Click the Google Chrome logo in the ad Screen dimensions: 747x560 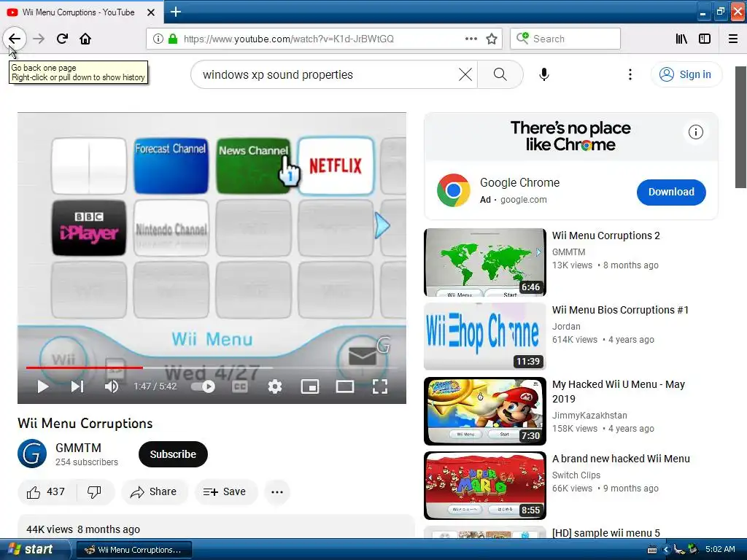pos(453,190)
